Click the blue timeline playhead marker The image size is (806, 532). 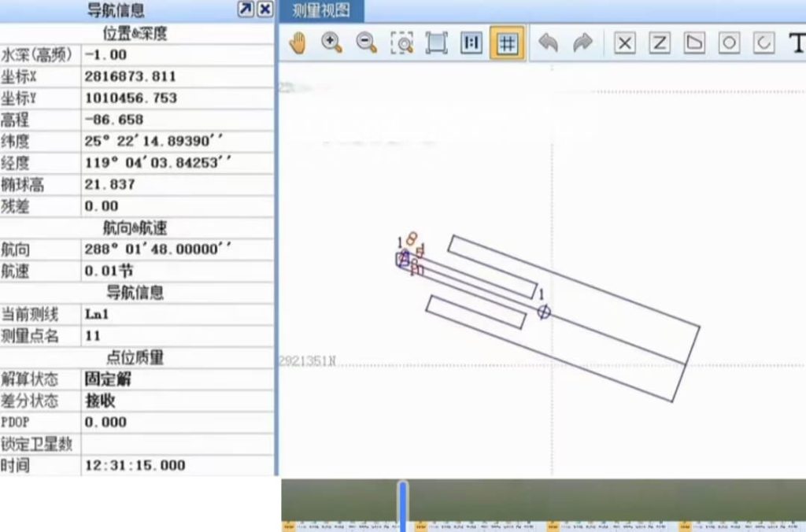(403, 505)
